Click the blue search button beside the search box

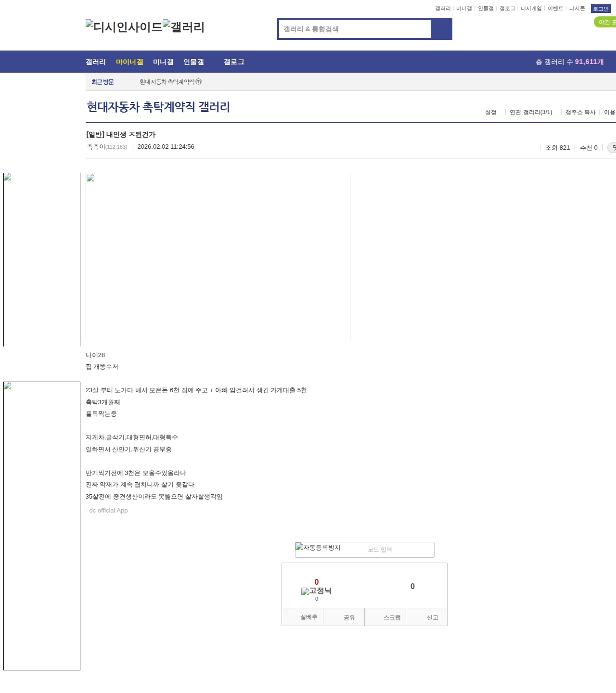coord(441,29)
